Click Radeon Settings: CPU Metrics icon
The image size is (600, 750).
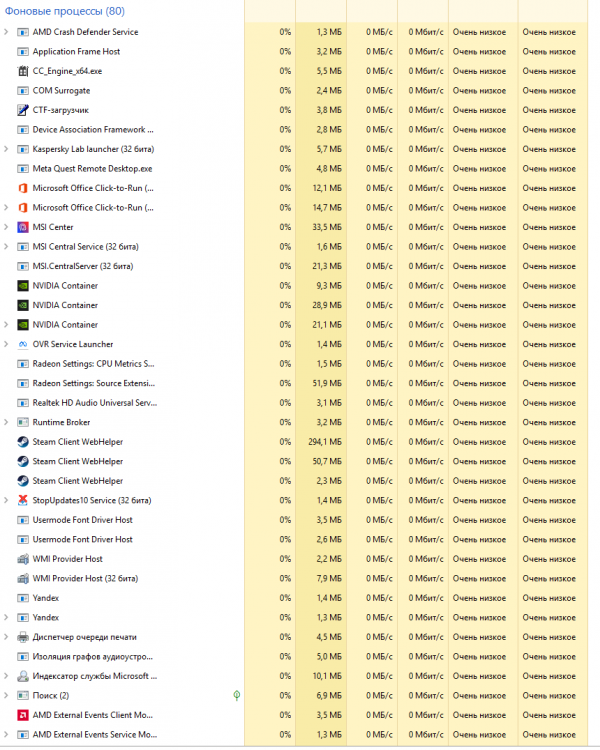click(22, 364)
